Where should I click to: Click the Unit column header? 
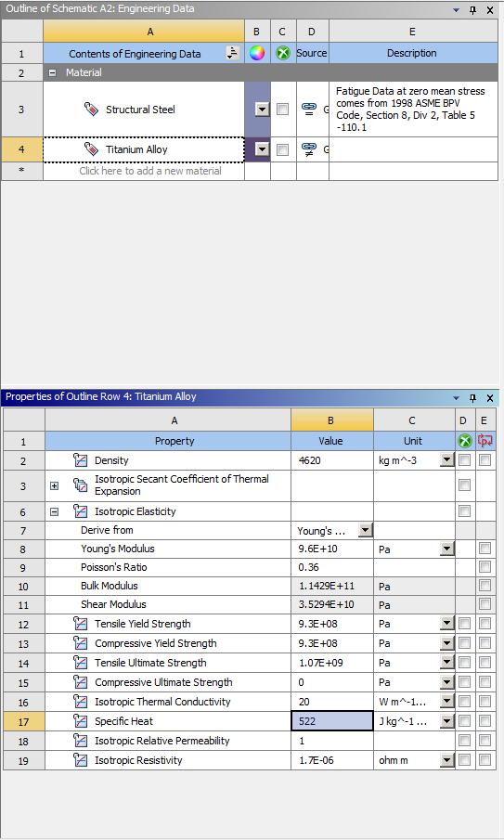tap(413, 441)
